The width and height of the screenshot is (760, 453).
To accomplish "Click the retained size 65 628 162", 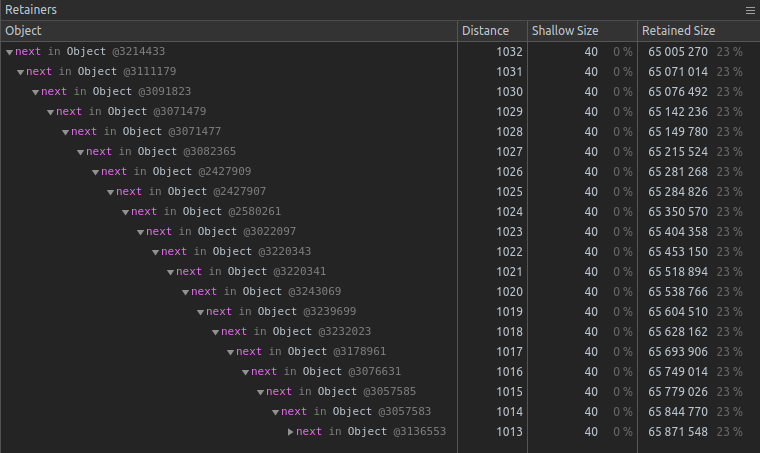I will pyautogui.click(x=678, y=332).
